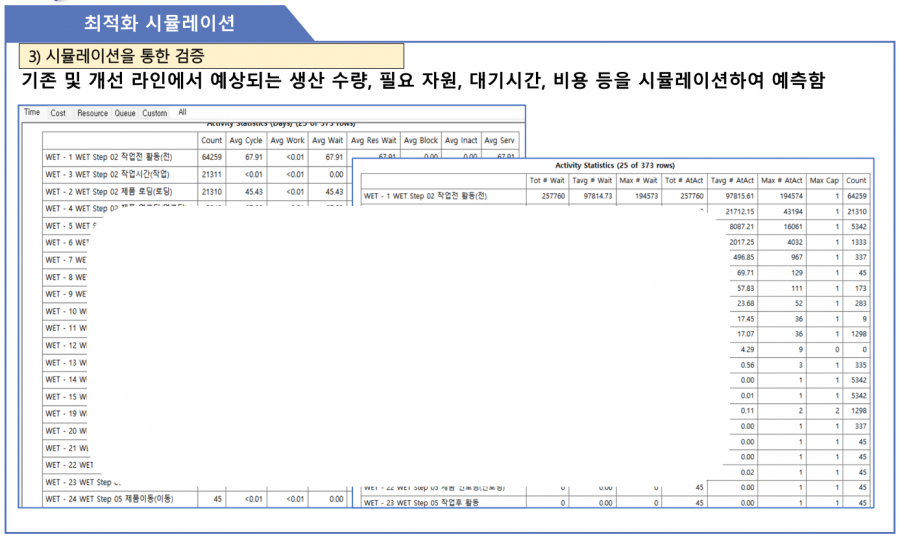Click the Avg Block column header
The width and height of the screenshot is (900, 541).
tap(421, 140)
